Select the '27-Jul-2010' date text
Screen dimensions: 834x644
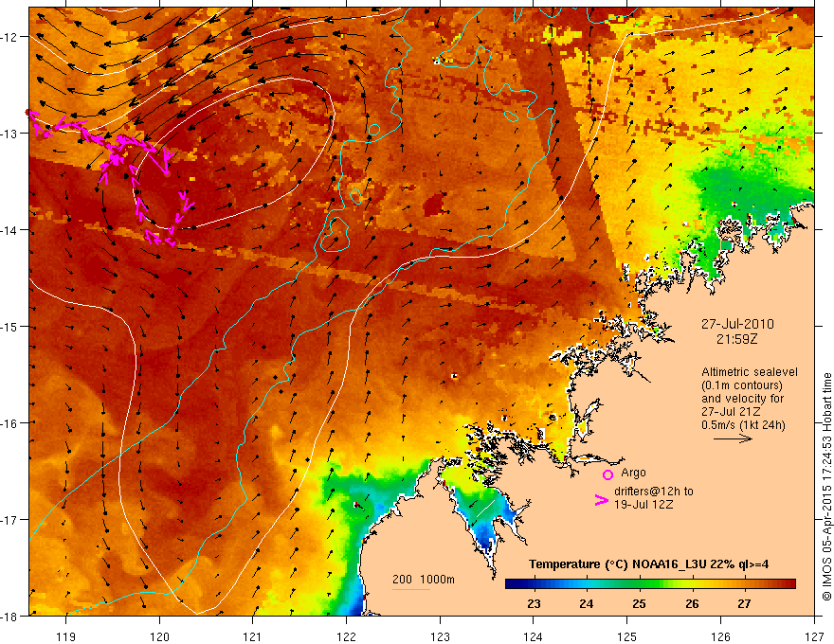click(737, 324)
